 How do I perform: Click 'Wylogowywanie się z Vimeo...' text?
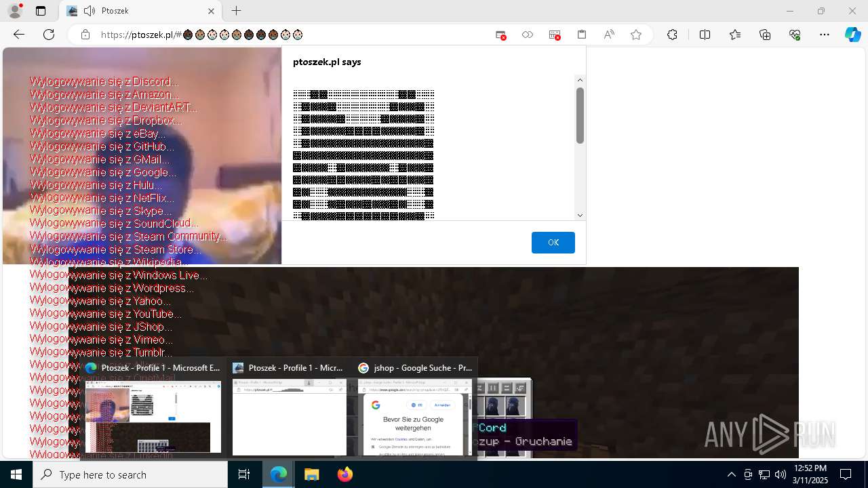click(101, 340)
